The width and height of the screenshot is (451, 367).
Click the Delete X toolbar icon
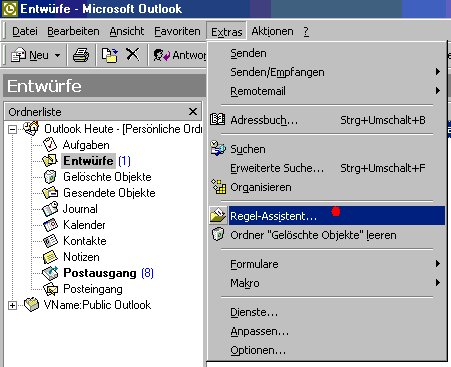point(132,54)
